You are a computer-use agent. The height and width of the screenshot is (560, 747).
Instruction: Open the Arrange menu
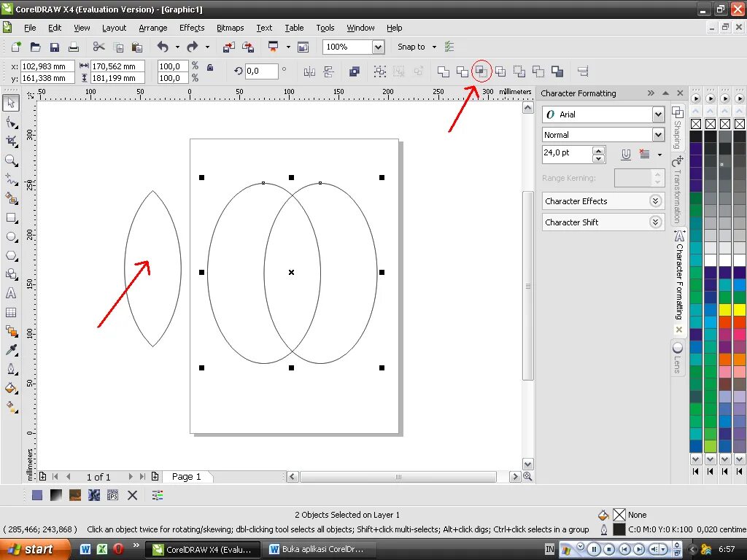pos(153,28)
